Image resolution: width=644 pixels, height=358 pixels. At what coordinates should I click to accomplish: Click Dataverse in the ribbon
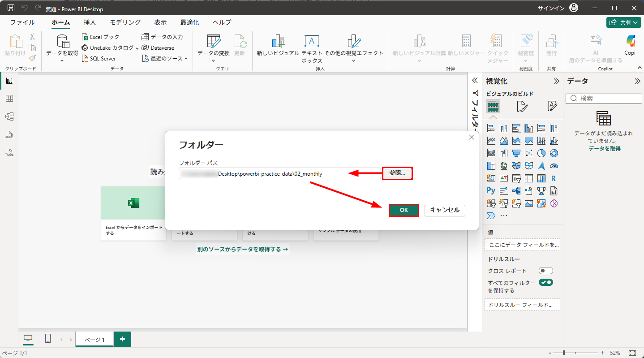158,47
